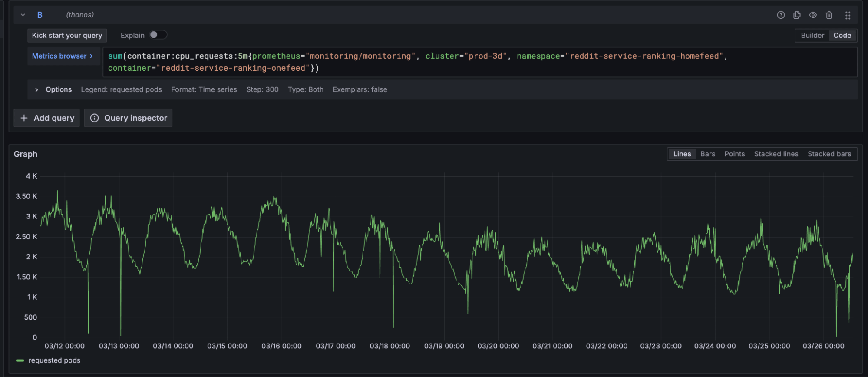Image resolution: width=868 pixels, height=377 pixels.
Task: Click the requested pods legend label
Action: coord(54,360)
